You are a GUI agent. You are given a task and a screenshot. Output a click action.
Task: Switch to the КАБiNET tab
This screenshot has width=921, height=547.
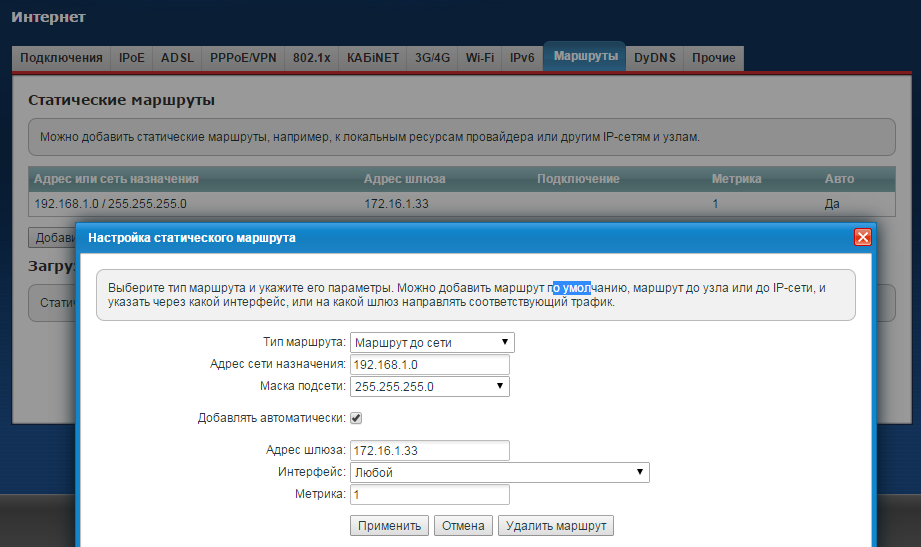(x=374, y=58)
